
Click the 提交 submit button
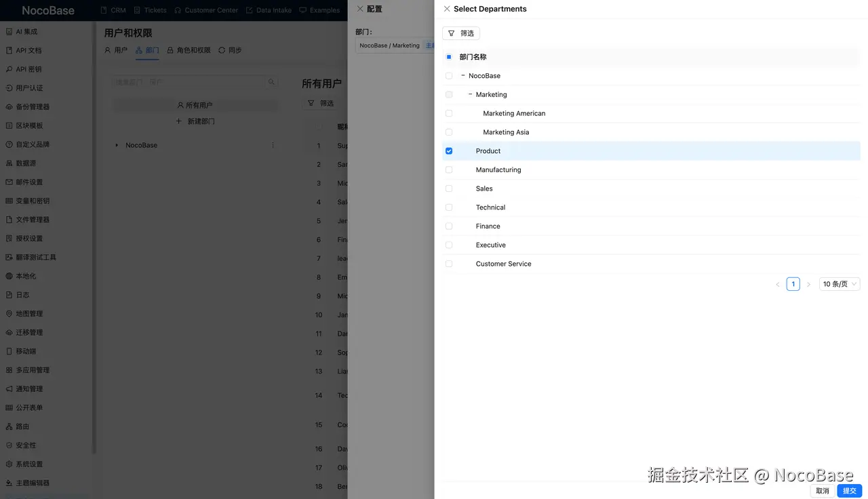pyautogui.click(x=849, y=490)
